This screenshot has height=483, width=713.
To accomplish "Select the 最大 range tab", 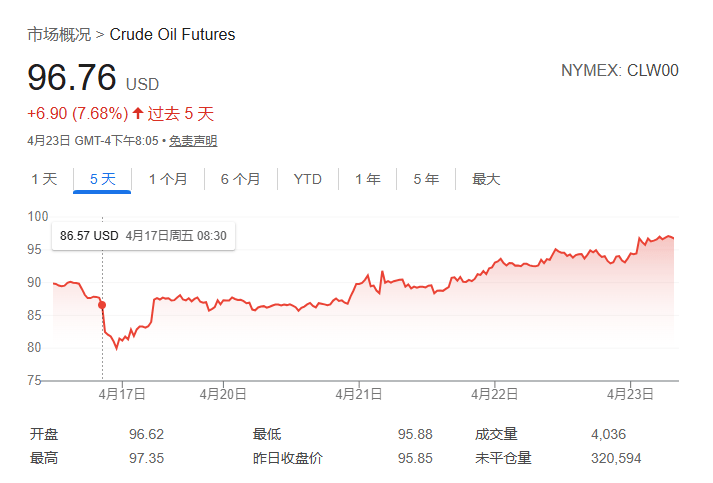I will coord(486,180).
